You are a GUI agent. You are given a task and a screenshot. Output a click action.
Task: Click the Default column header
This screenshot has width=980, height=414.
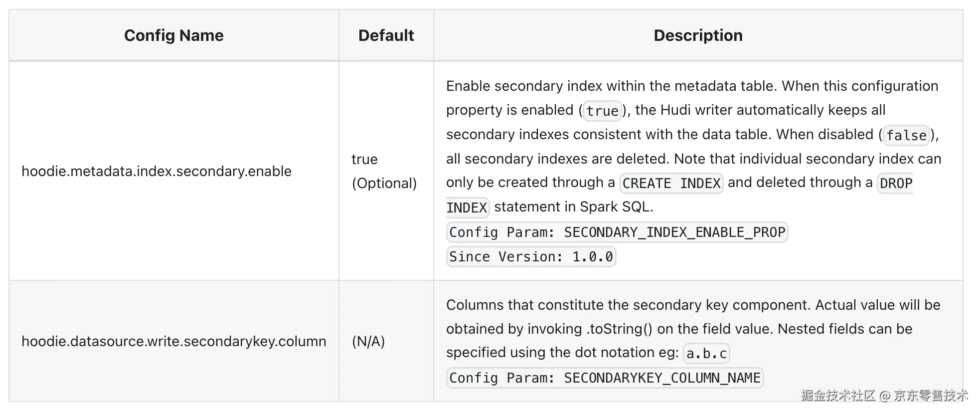(x=386, y=35)
